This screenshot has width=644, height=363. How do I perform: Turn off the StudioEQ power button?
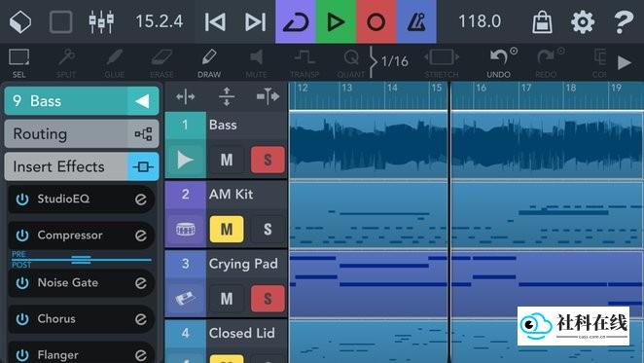click(x=22, y=199)
